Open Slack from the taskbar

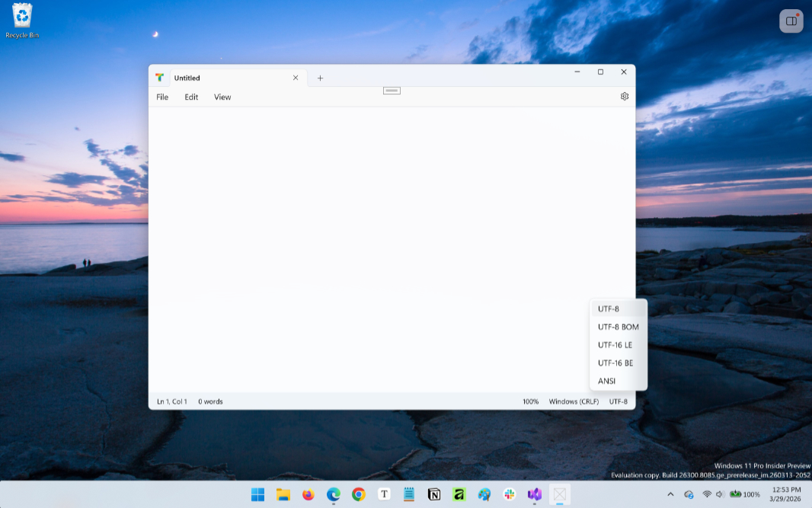(510, 494)
